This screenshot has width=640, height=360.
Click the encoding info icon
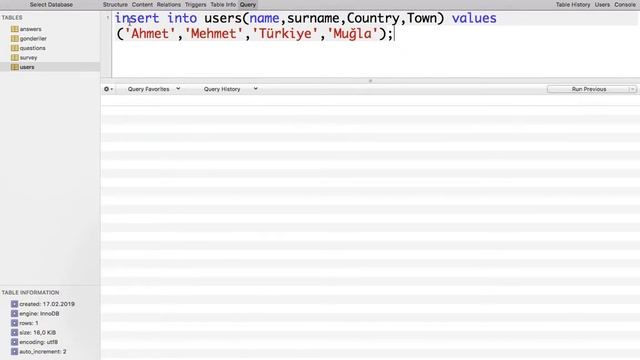[x=15, y=342]
